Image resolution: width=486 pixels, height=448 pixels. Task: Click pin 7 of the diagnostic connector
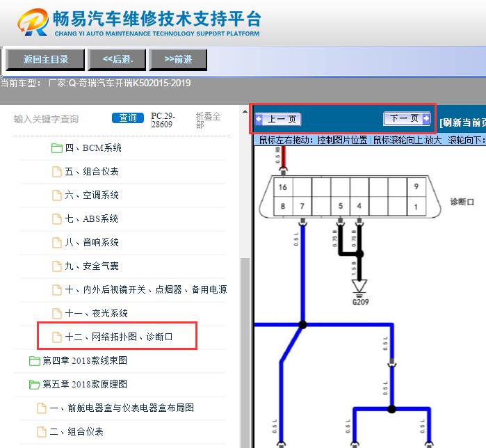point(302,206)
